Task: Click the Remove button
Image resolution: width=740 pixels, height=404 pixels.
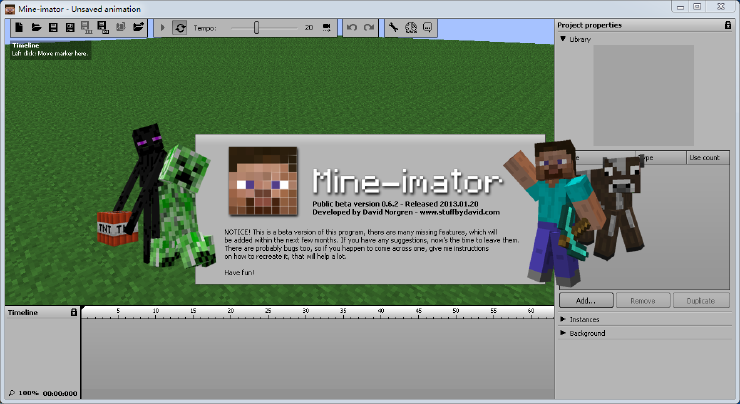Action: (643, 300)
